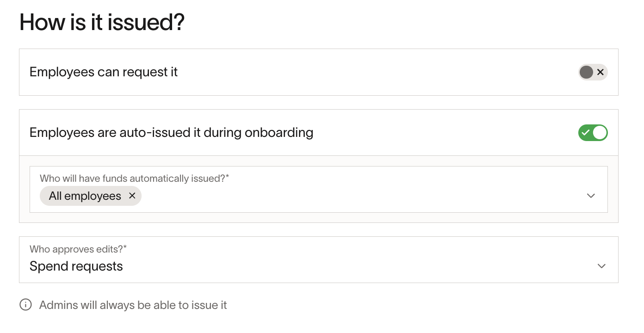Focus the Who will have funds issued field
The height and width of the screenshot is (333, 644).
[318, 190]
